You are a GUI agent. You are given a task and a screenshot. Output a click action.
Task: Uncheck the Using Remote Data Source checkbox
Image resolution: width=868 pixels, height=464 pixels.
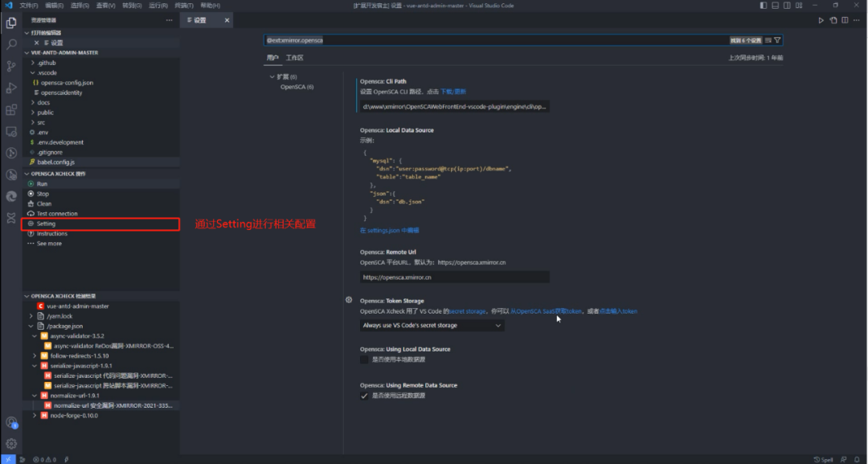tap(364, 396)
